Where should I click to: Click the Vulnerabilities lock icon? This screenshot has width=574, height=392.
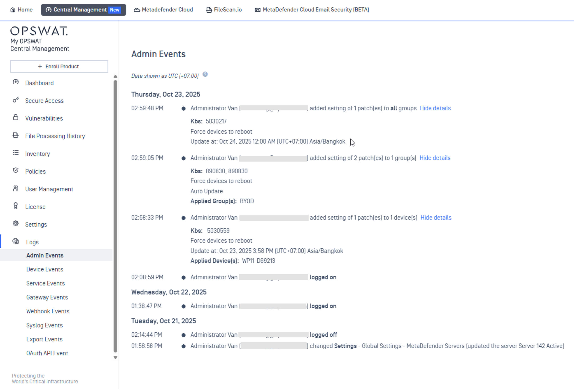coord(16,118)
